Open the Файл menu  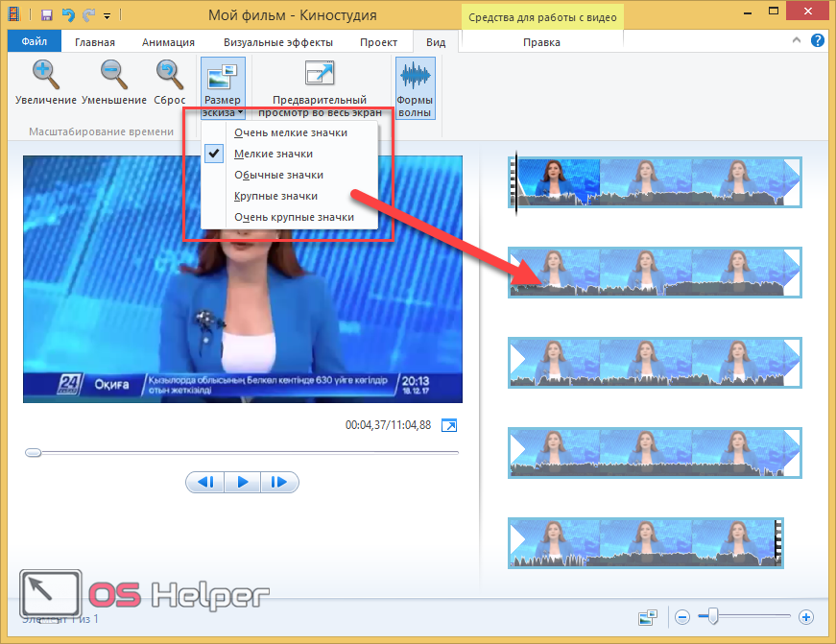pyautogui.click(x=34, y=42)
